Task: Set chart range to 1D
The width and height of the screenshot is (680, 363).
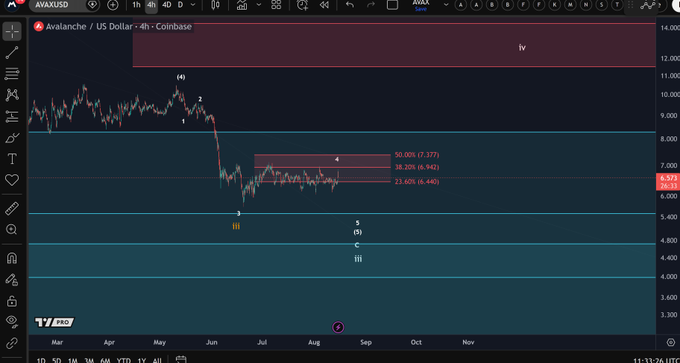Action: [x=41, y=360]
